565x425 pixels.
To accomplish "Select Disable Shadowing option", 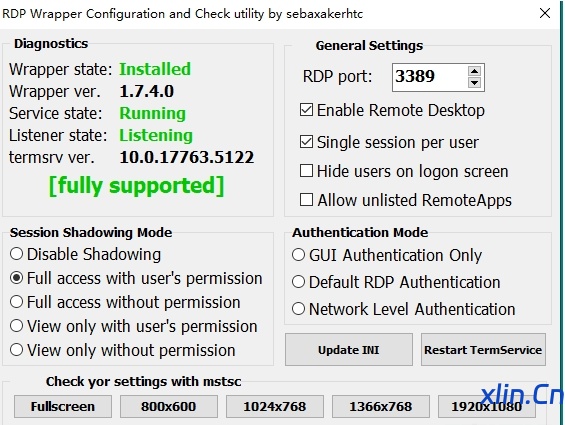I will (17, 254).
